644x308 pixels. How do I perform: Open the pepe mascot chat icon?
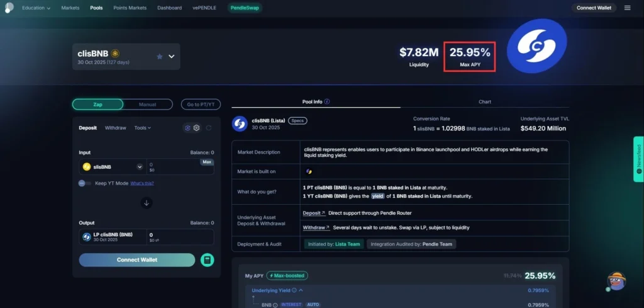coord(616,282)
